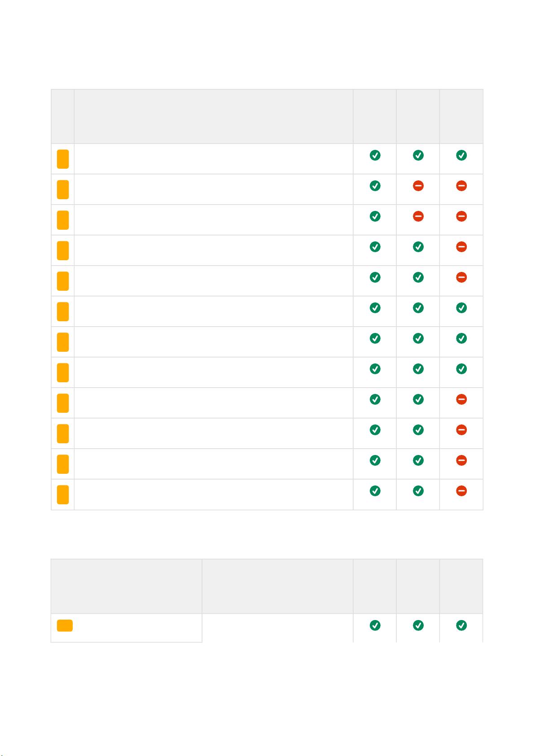Click last status column header of top table
This screenshot has width=535, height=756.
point(461,116)
